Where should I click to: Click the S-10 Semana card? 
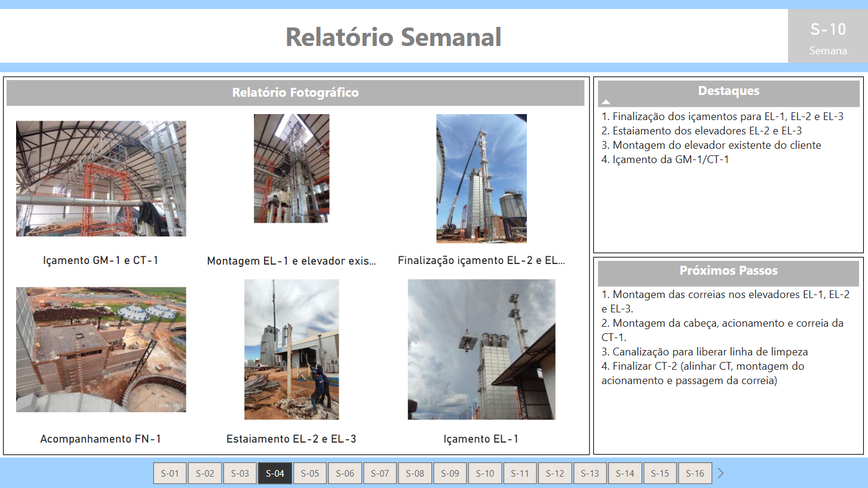(x=827, y=37)
